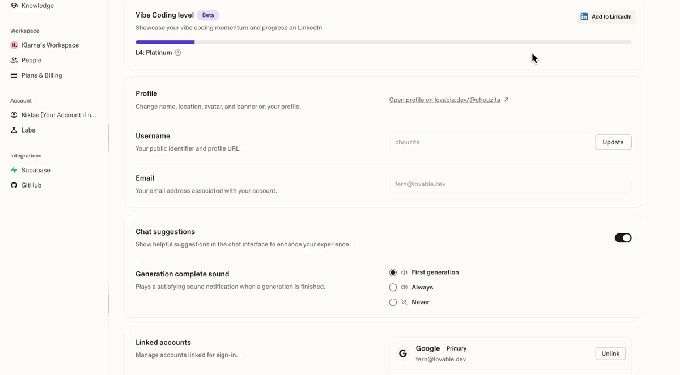
Task: Select the Never sound option
Action: tap(393, 302)
